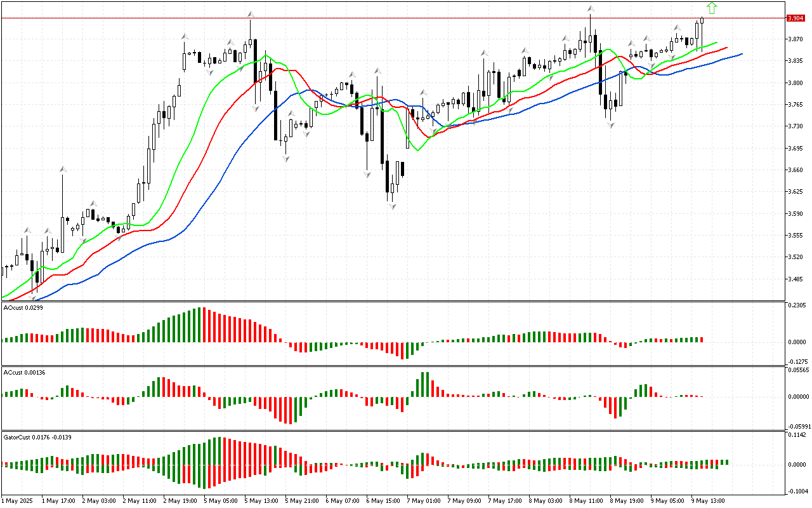Click the red 3.904 price level label

point(795,18)
